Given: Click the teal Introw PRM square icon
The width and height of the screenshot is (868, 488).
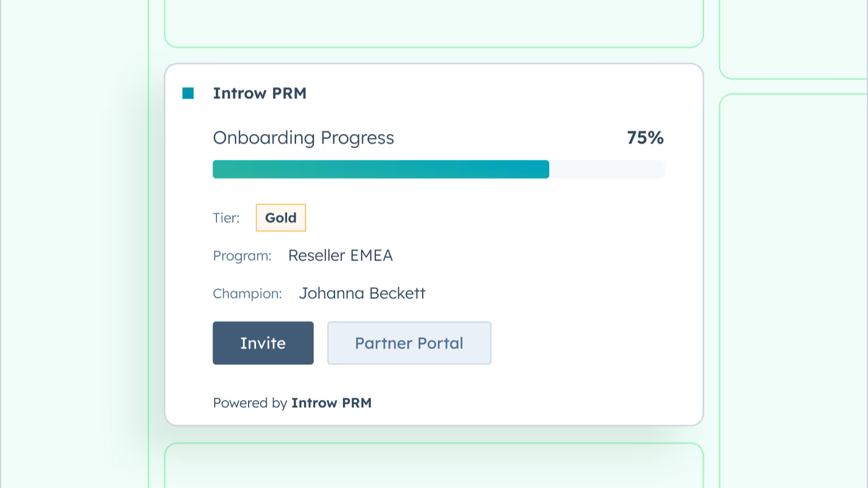Looking at the screenshot, I should (x=188, y=93).
